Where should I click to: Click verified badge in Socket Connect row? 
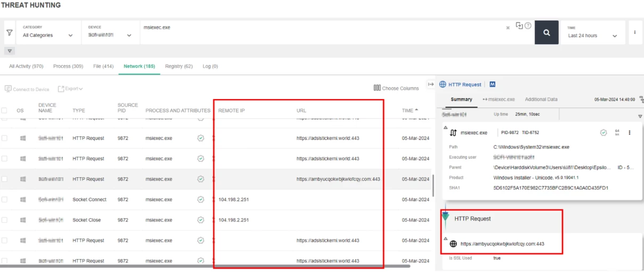[x=201, y=200]
